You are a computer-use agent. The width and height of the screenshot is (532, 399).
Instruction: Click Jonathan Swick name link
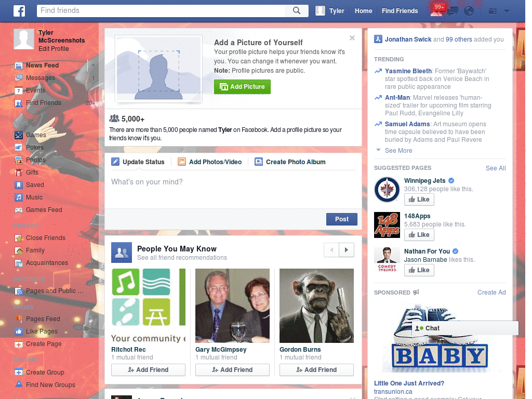(408, 39)
